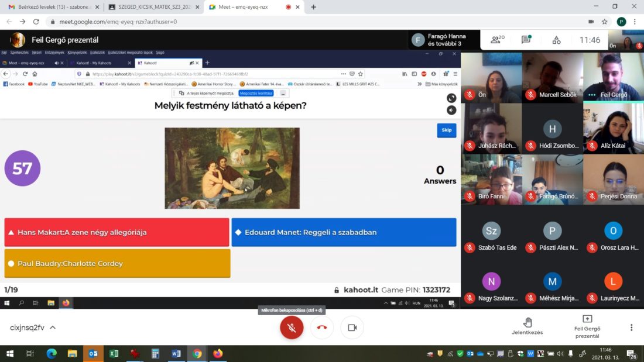Open the Feil Gergő prezentál screen-share control
Viewport: 644px width, 362px height.
coord(587,327)
